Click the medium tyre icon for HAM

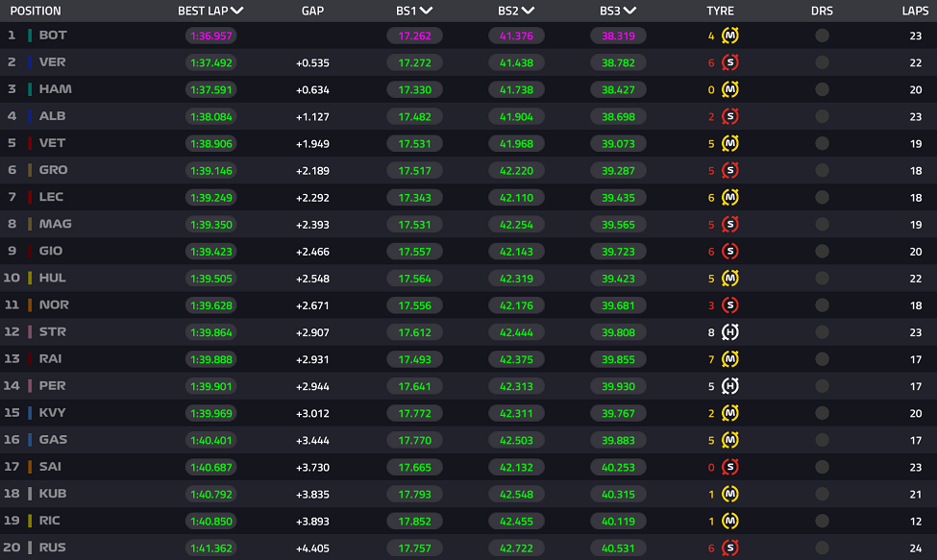click(730, 89)
